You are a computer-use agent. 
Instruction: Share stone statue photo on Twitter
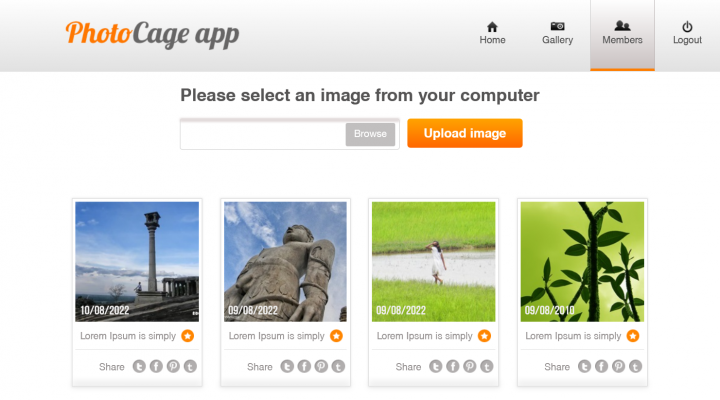tap(287, 366)
